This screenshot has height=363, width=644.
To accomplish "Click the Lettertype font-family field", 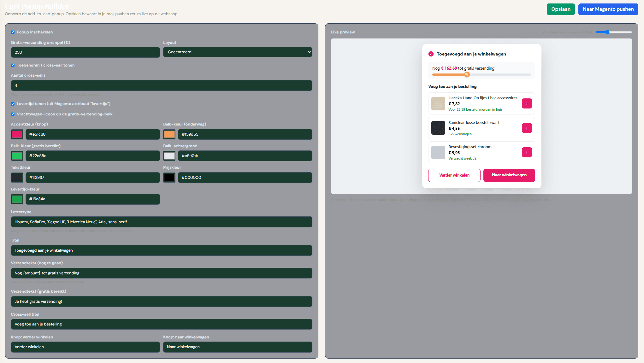I will click(x=162, y=222).
